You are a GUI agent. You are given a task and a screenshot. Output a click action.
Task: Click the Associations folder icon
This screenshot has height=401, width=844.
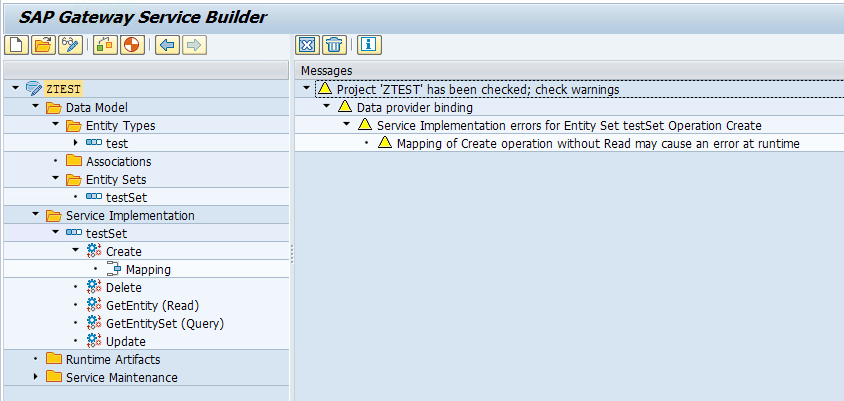(74, 161)
